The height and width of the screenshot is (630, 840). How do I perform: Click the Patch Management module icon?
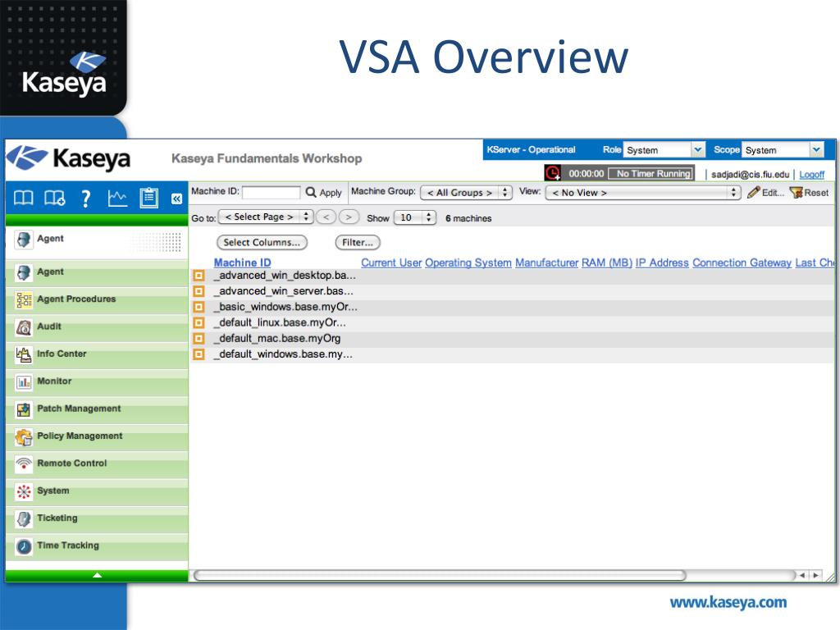[24, 409]
